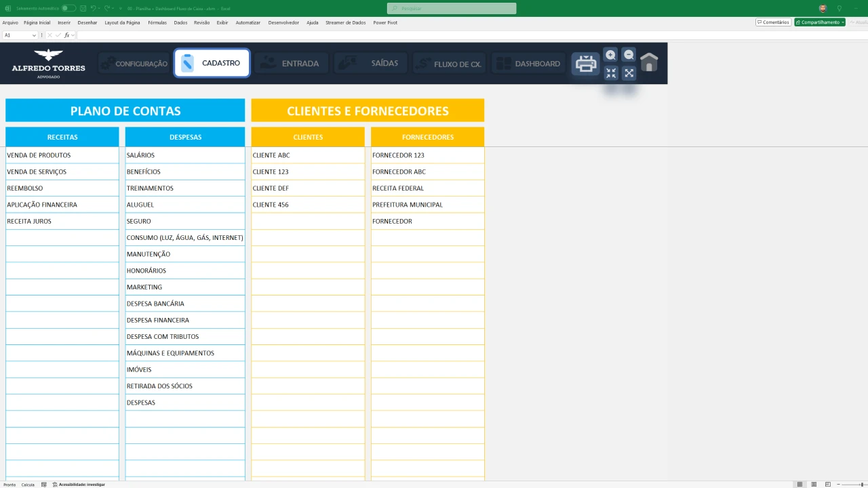Open the Fórmulas ribbon tab
Image resolution: width=868 pixels, height=488 pixels.
(157, 22)
